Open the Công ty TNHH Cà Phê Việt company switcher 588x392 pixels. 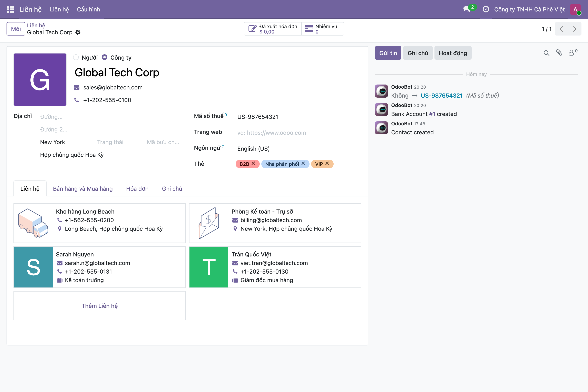[x=529, y=9]
